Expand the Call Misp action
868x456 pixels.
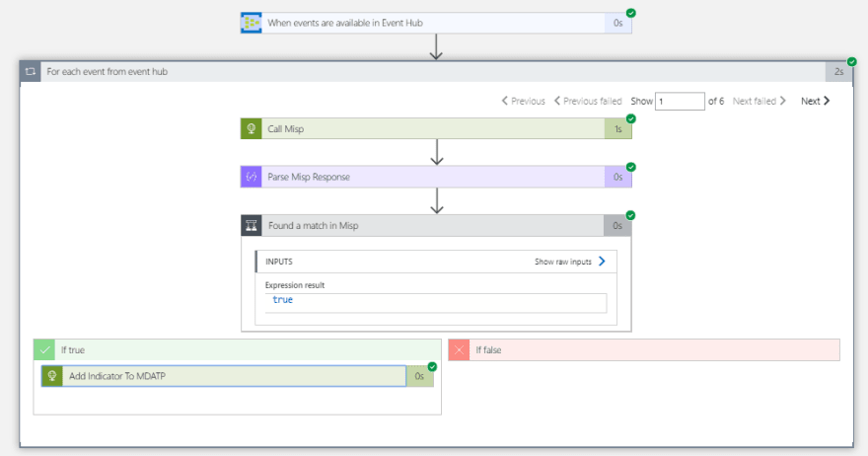point(436,128)
